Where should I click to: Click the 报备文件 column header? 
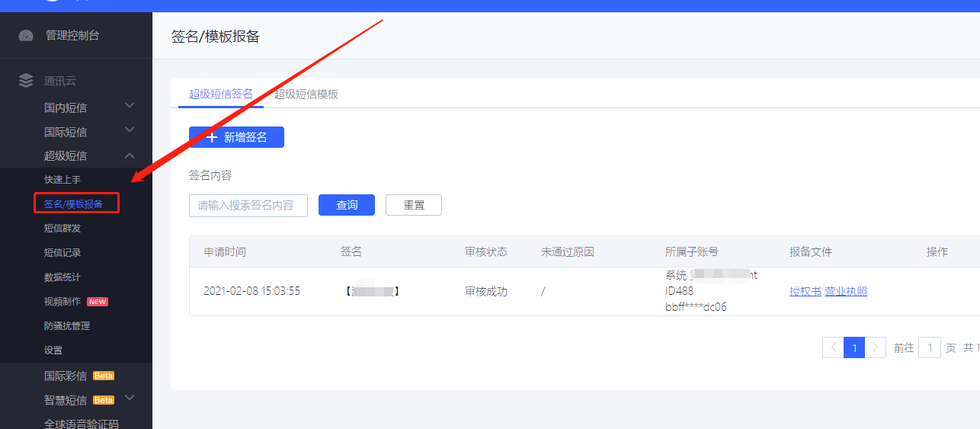click(811, 251)
